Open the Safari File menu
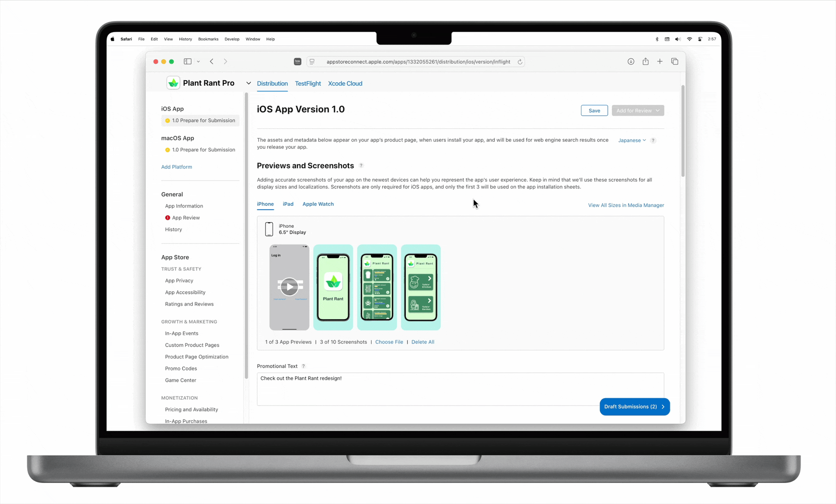 click(141, 39)
